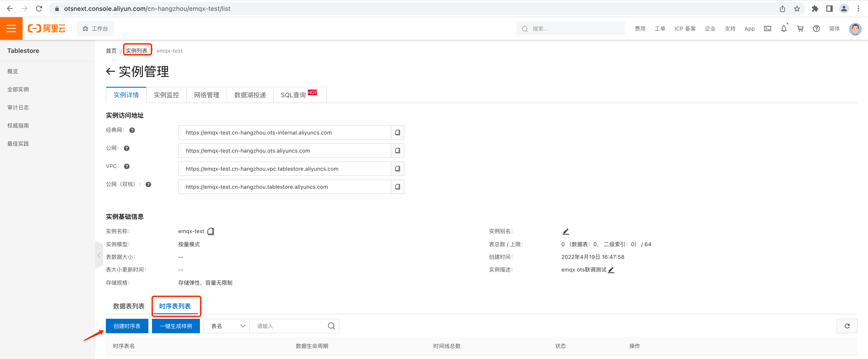Edit the instance alias via pencil icon
Image resolution: width=868 pixels, height=359 pixels.
tap(565, 231)
